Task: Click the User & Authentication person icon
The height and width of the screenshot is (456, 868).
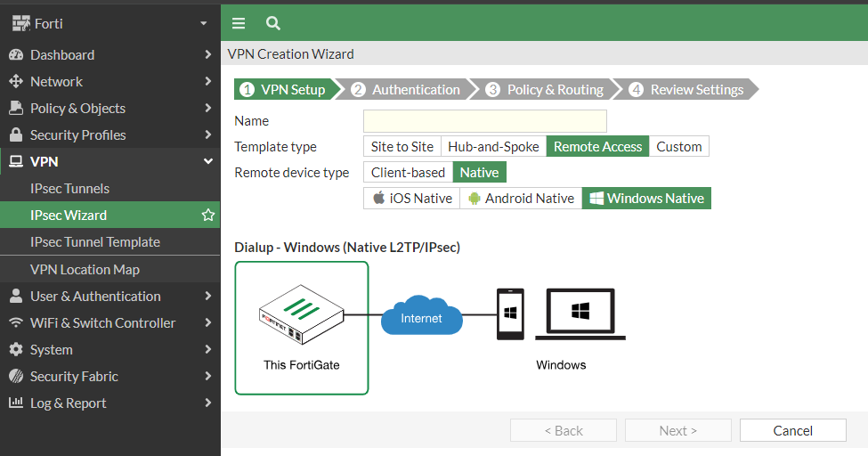Action: pyautogui.click(x=16, y=296)
